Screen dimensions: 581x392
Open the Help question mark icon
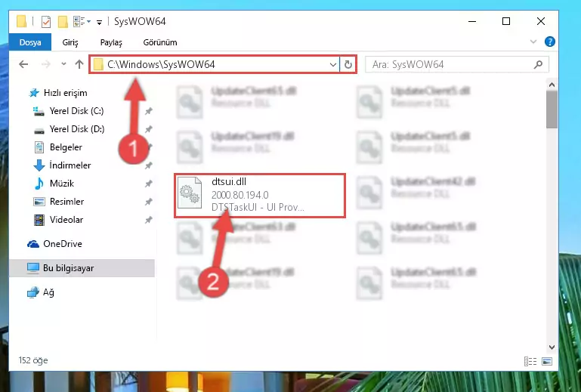[x=550, y=42]
